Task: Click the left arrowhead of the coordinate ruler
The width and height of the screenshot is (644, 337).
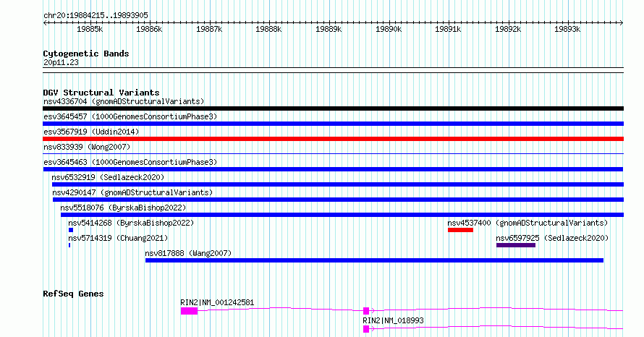Action: [45, 23]
